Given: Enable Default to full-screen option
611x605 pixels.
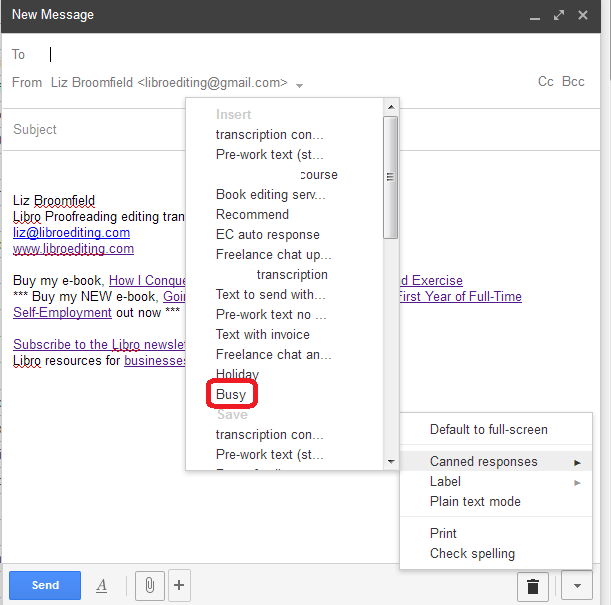Looking at the screenshot, I should (x=488, y=430).
